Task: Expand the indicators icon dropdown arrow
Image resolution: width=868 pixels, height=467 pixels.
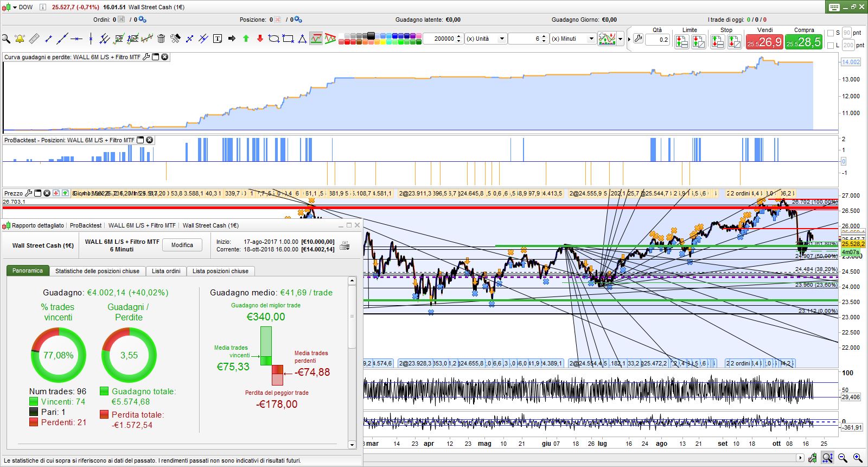Action: (620, 39)
